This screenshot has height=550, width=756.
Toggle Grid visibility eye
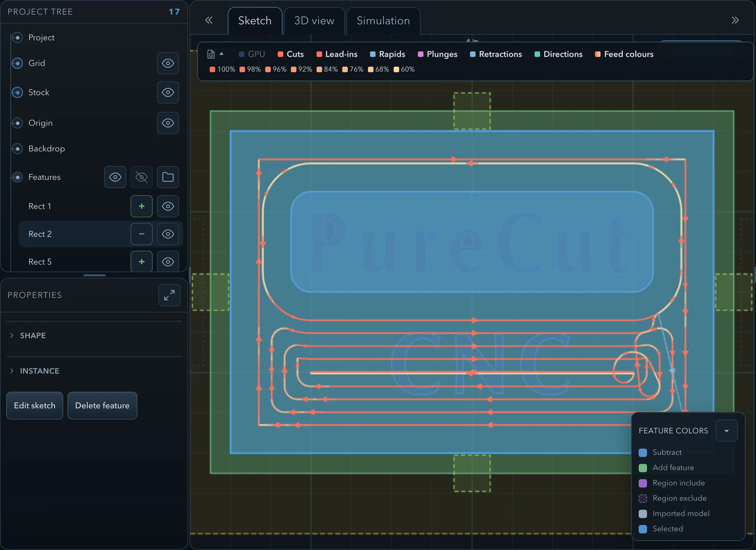(168, 63)
